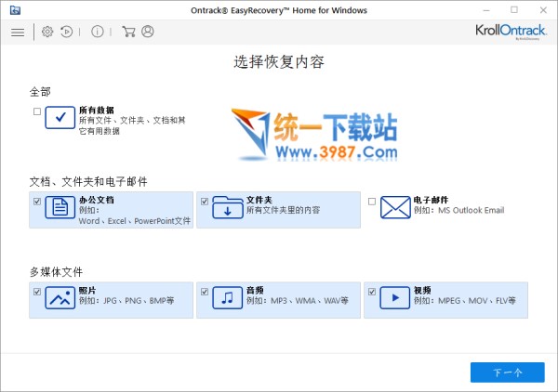
Task: Uncheck the 照片 checkbox
Action: [37, 292]
